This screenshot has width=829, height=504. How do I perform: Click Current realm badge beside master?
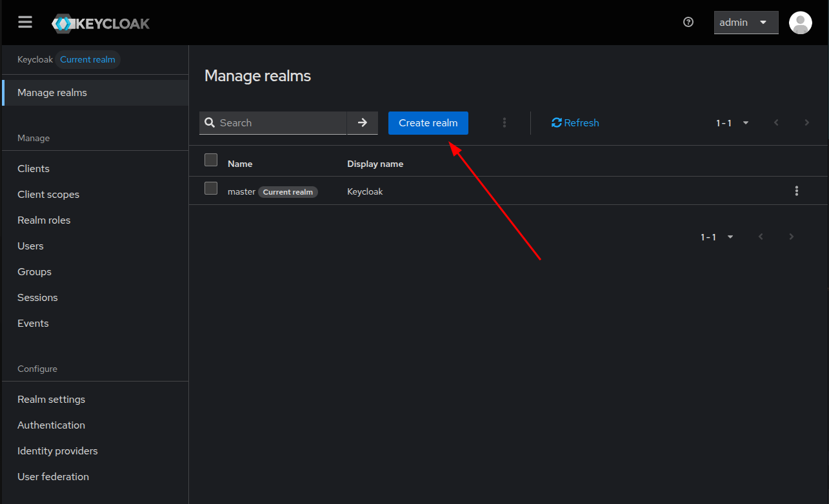(288, 192)
